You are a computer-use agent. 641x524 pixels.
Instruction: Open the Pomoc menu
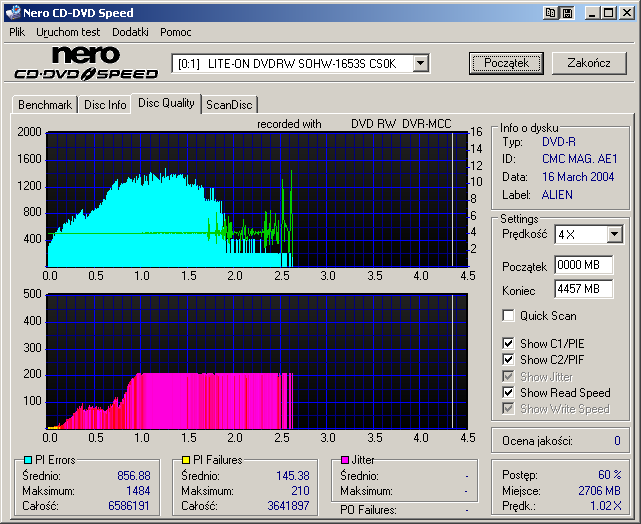tap(176, 32)
